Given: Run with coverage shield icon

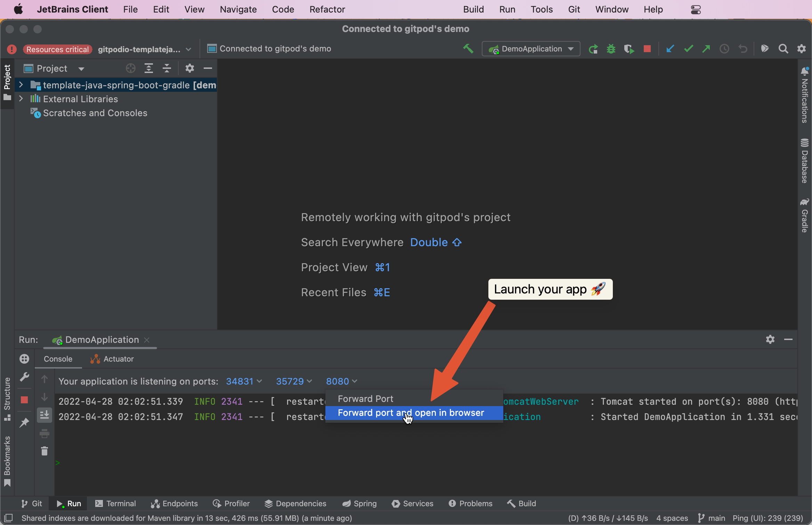Looking at the screenshot, I should pos(629,49).
